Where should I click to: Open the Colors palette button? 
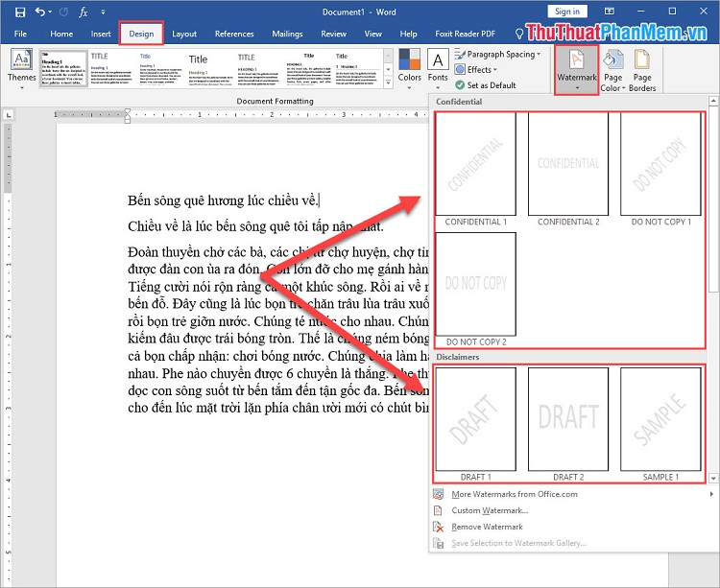click(x=409, y=69)
